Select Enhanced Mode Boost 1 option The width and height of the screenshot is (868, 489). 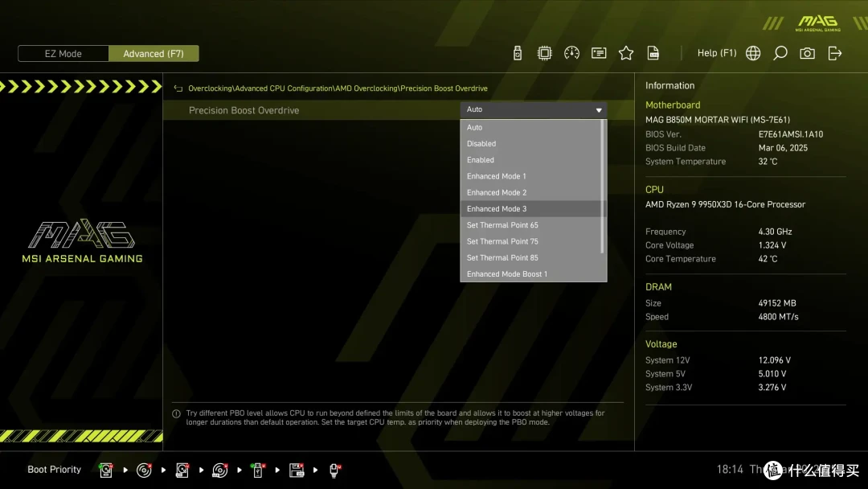tap(533, 274)
